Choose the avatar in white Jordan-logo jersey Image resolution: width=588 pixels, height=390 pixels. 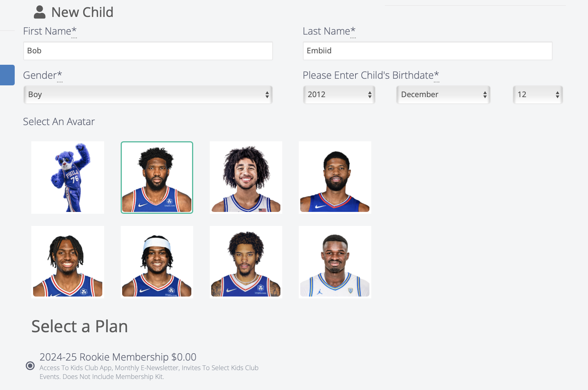(335, 262)
